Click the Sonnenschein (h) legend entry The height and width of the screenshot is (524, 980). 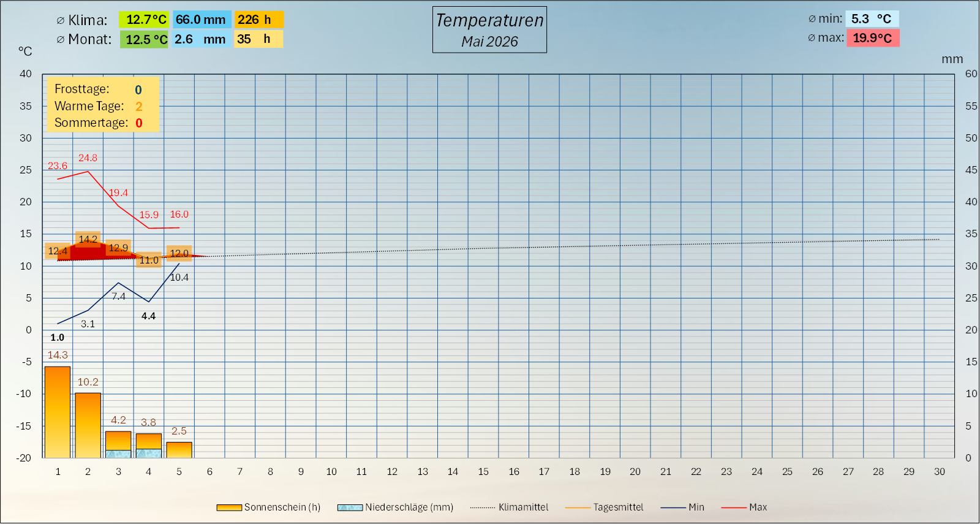268,507
